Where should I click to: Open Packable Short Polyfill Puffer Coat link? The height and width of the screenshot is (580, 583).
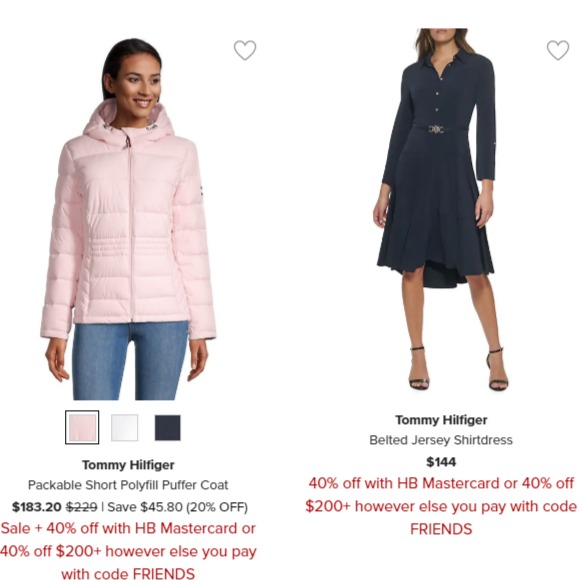pyautogui.click(x=128, y=485)
